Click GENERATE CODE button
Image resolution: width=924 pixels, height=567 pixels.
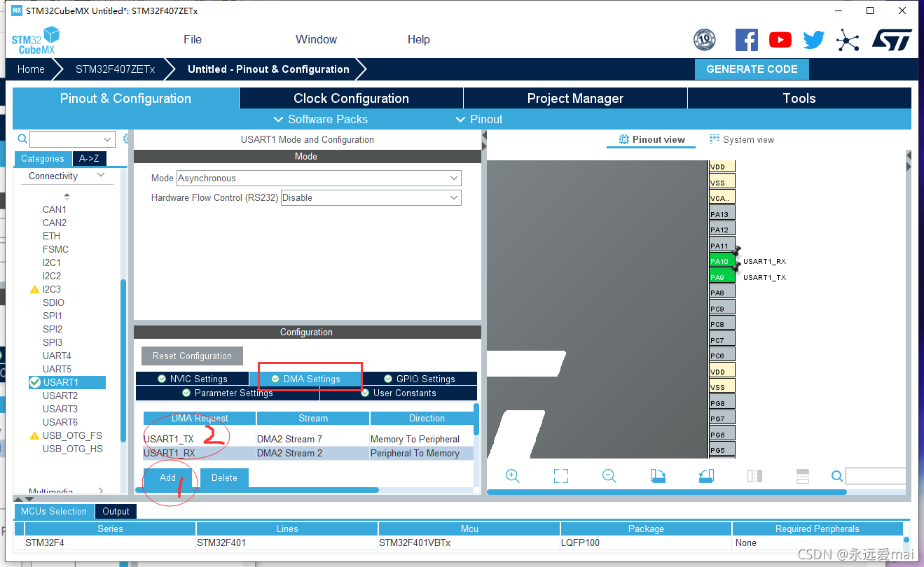[752, 69]
